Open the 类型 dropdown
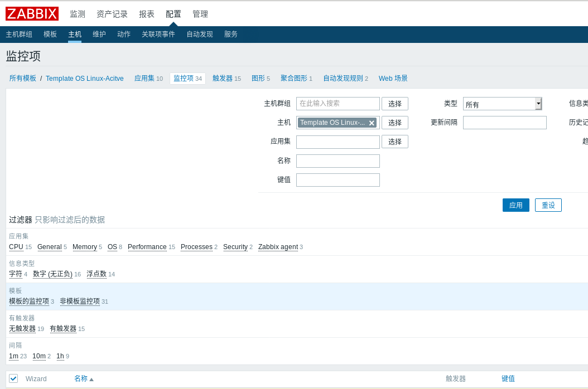 pos(503,104)
